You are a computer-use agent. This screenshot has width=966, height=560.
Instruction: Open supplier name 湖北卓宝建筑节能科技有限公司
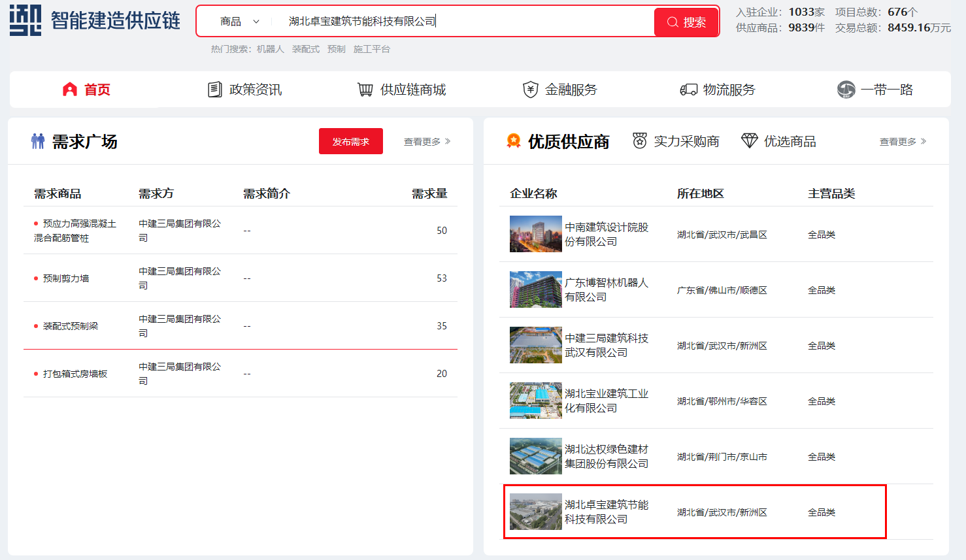[607, 512]
